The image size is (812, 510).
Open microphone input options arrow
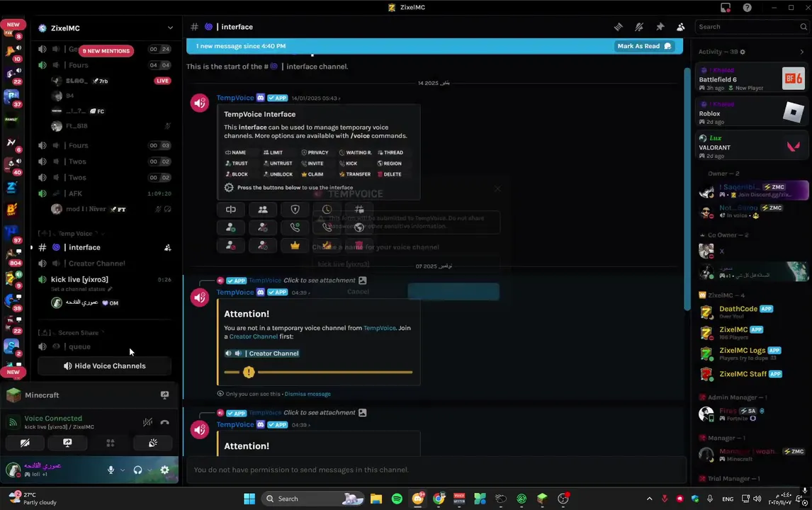[x=122, y=470]
